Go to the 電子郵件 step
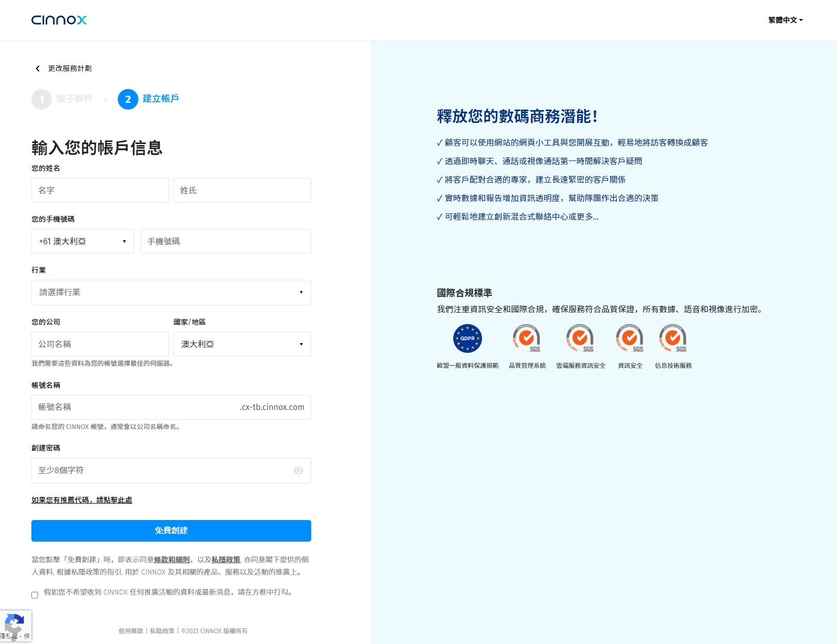The width and height of the screenshot is (838, 644). click(75, 99)
